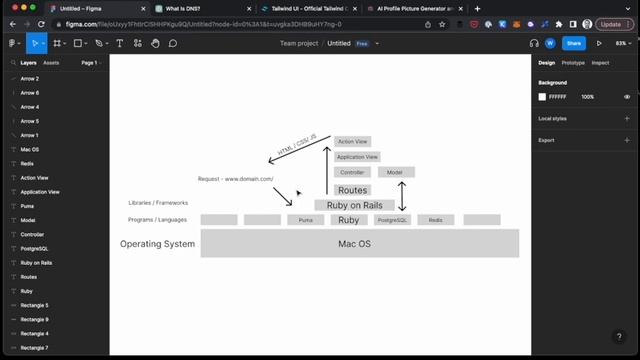The image size is (640, 360).
Task: Expand Pen tool options arrow
Action: tap(107, 44)
